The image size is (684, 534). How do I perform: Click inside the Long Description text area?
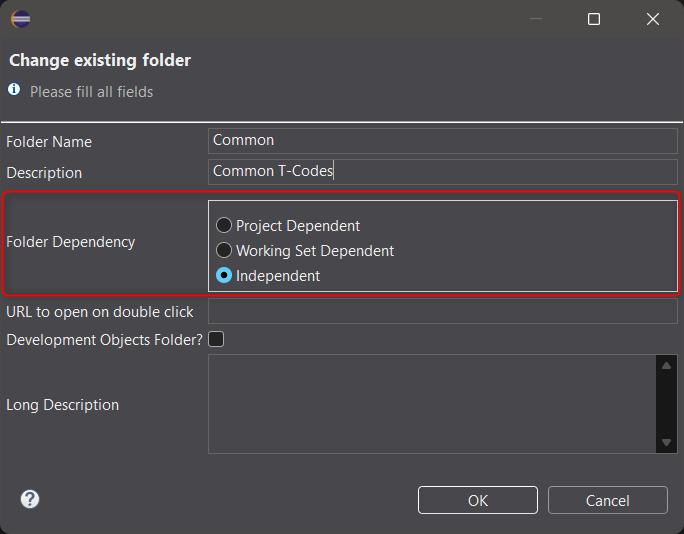point(432,404)
